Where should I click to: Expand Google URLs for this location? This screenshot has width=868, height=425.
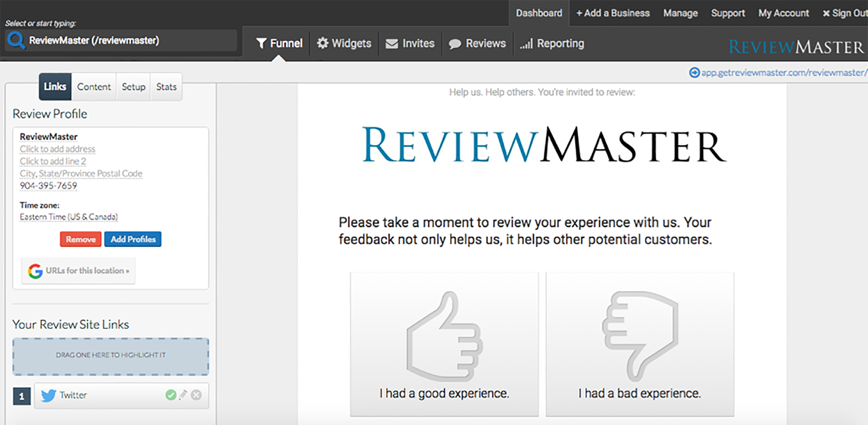click(x=79, y=270)
